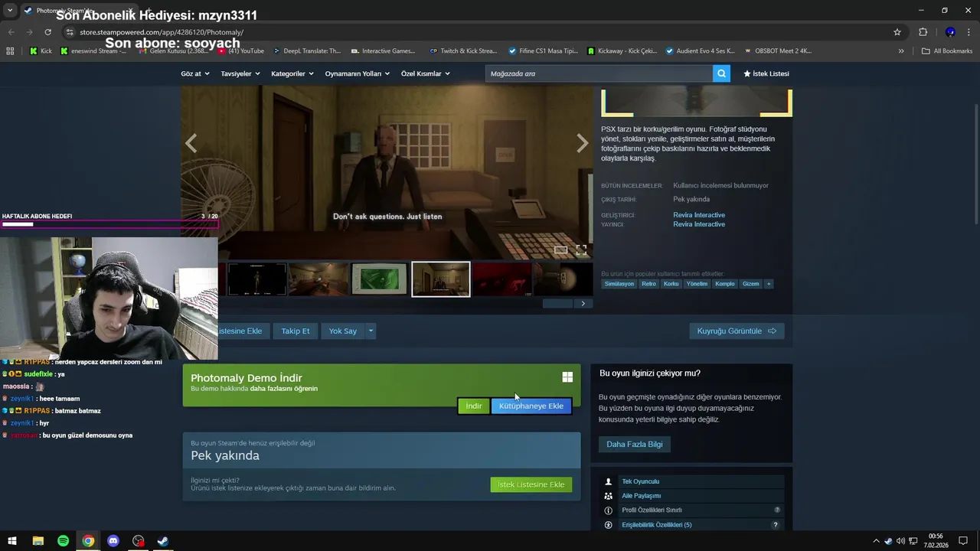Expand hidden bookmarks with double chevron
The image size is (980, 551).
point(901,51)
